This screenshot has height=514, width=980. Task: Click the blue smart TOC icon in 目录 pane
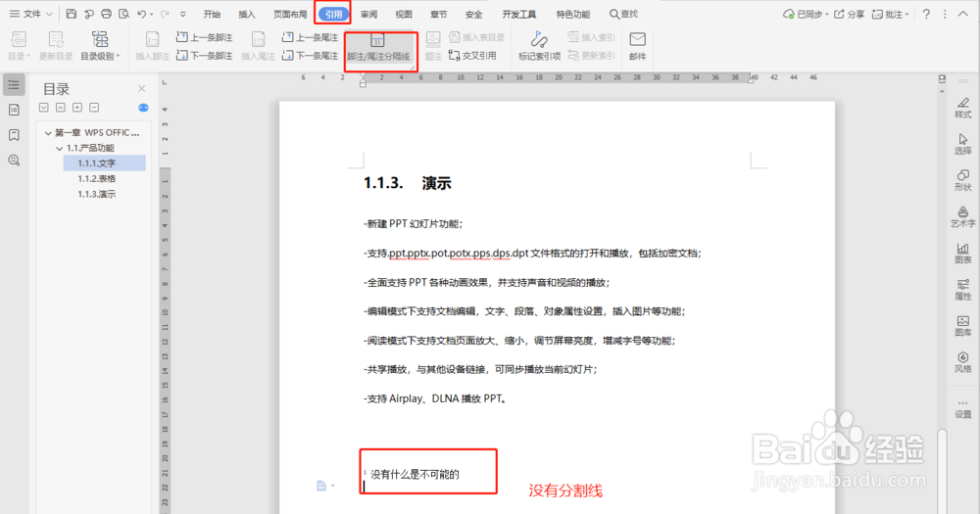[143, 108]
